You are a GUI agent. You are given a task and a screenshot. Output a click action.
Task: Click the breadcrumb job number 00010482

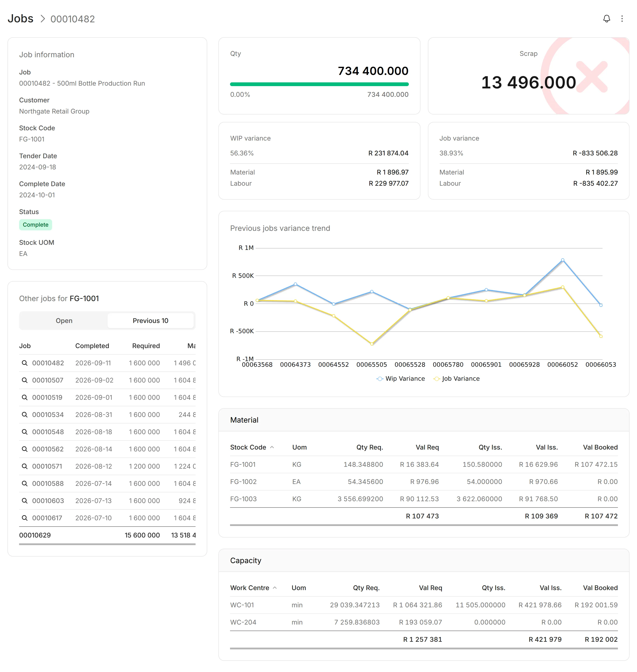pyautogui.click(x=73, y=19)
